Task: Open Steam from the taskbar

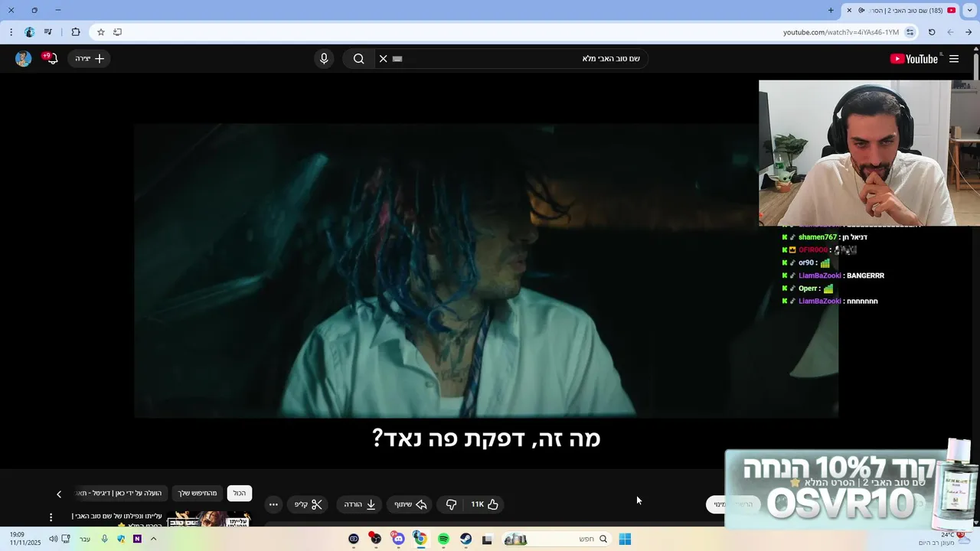Action: 465,540
